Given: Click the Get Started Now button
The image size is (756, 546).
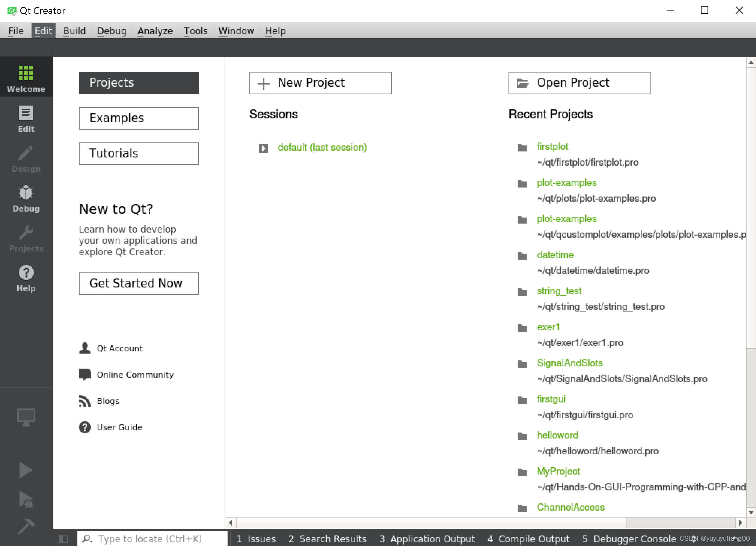Looking at the screenshot, I should pos(139,283).
